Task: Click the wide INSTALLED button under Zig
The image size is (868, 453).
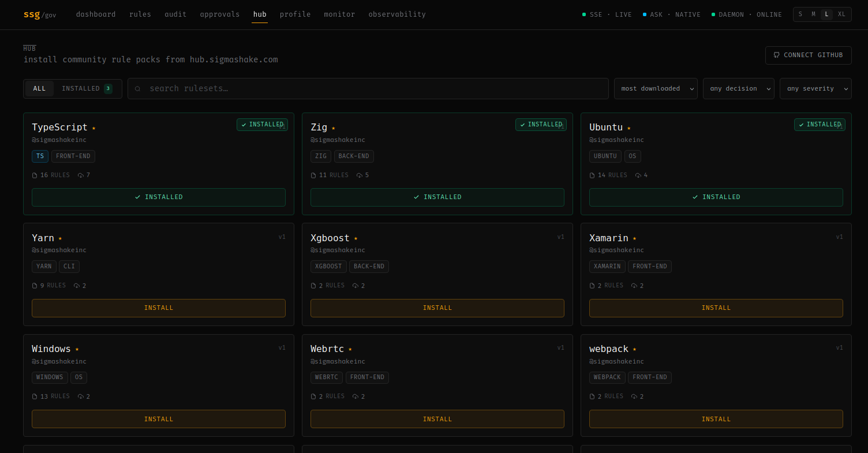Action: [437, 197]
